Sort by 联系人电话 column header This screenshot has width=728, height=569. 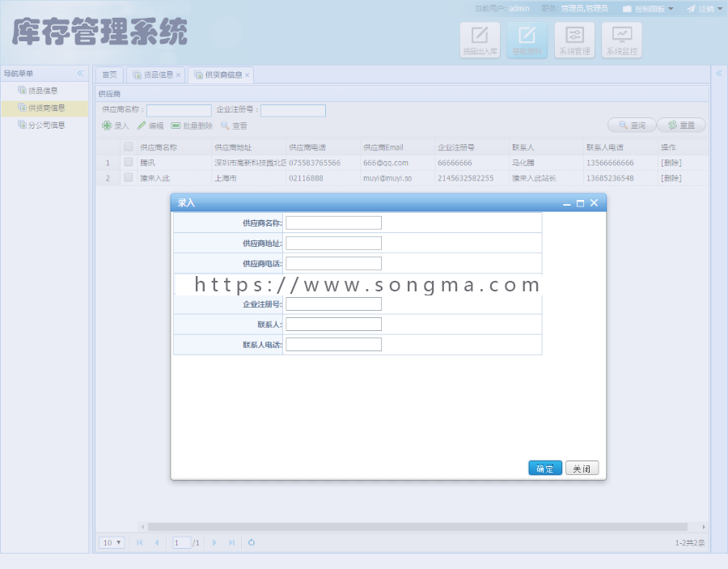point(620,147)
